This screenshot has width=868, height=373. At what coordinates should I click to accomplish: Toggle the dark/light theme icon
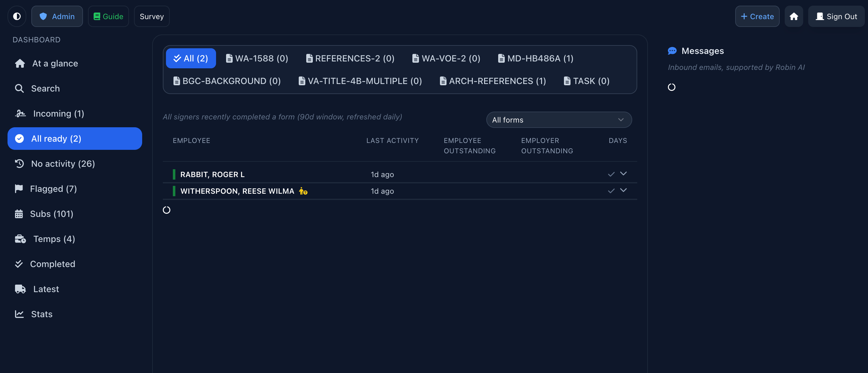(17, 16)
